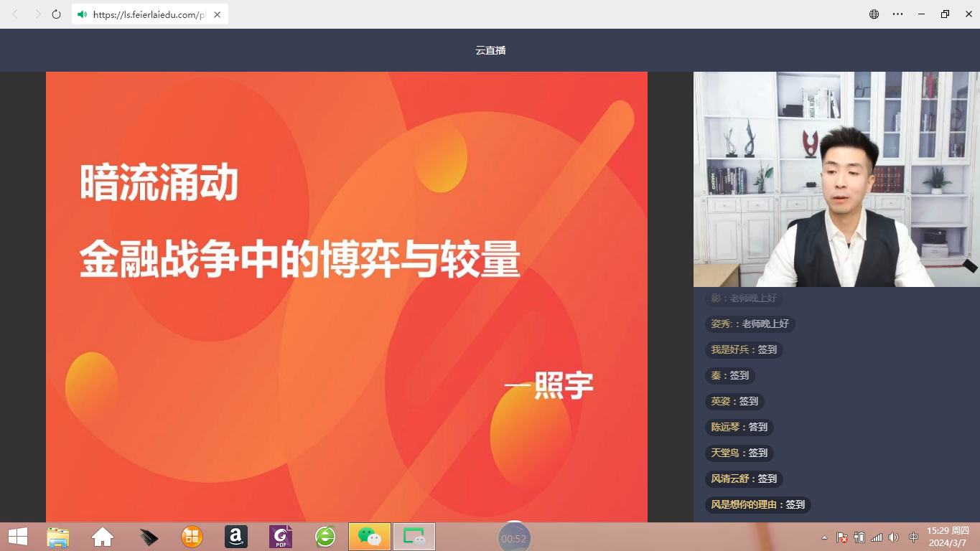Open the orange round app taskbar icon
The width and height of the screenshot is (980, 551).
click(192, 537)
